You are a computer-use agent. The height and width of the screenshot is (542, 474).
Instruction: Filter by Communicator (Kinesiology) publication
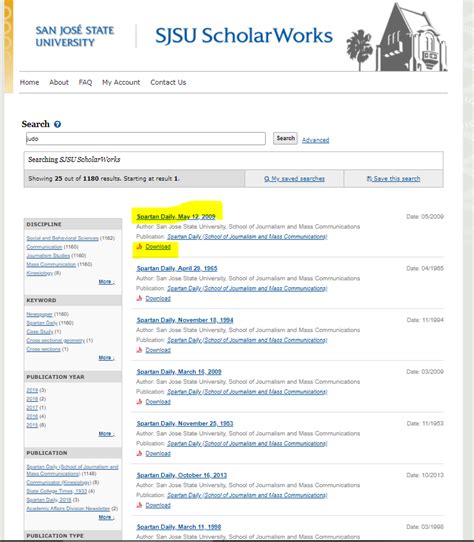tap(58, 483)
